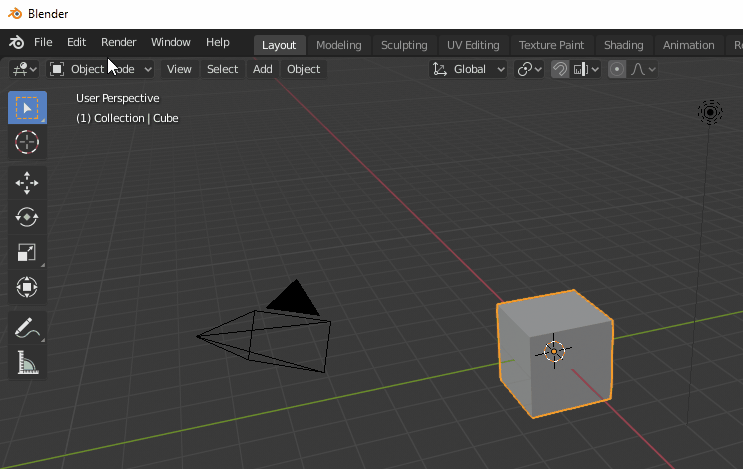Click the Blender title bar icon
Screen dimensions: 743x469
(15, 14)
